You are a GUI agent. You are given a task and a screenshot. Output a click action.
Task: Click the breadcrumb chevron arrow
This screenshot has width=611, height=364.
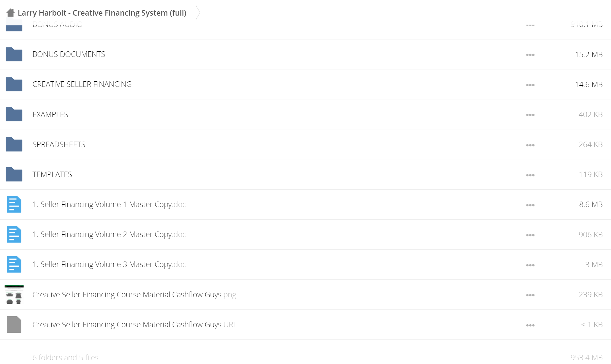click(x=198, y=13)
